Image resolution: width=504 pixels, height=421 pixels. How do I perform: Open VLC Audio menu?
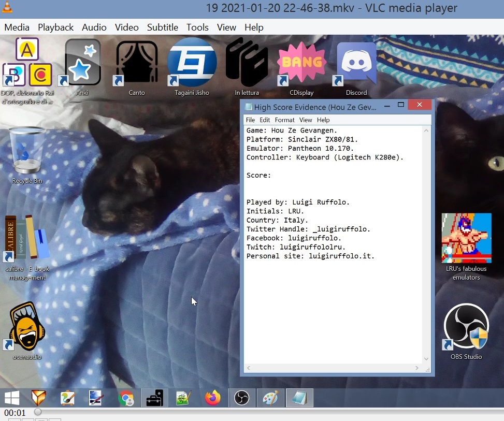click(94, 27)
